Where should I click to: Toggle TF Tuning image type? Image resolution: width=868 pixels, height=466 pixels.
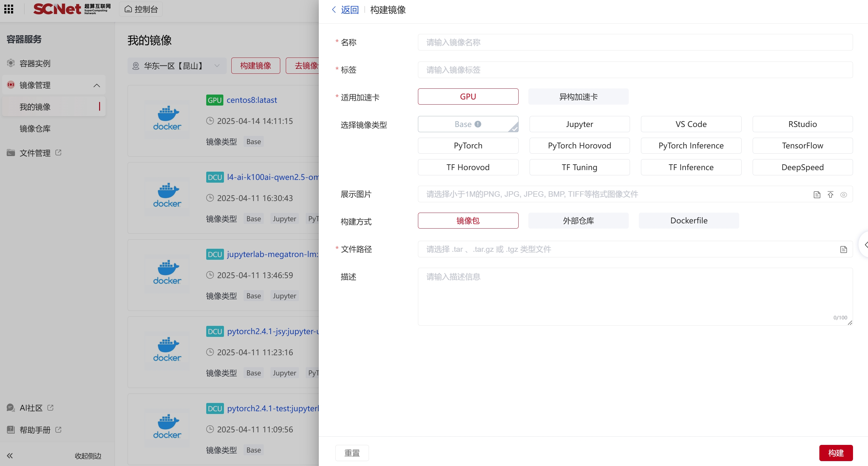point(579,167)
